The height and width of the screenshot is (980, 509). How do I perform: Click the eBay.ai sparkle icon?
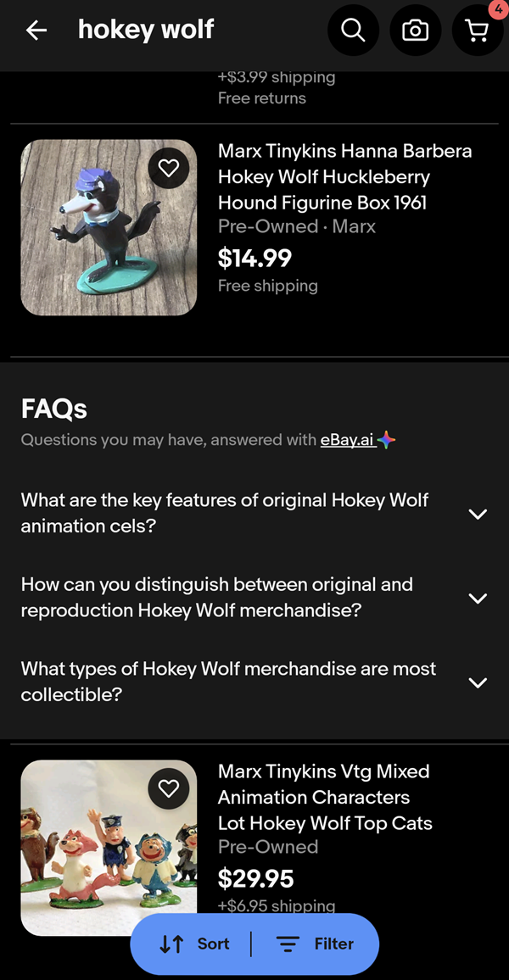387,439
